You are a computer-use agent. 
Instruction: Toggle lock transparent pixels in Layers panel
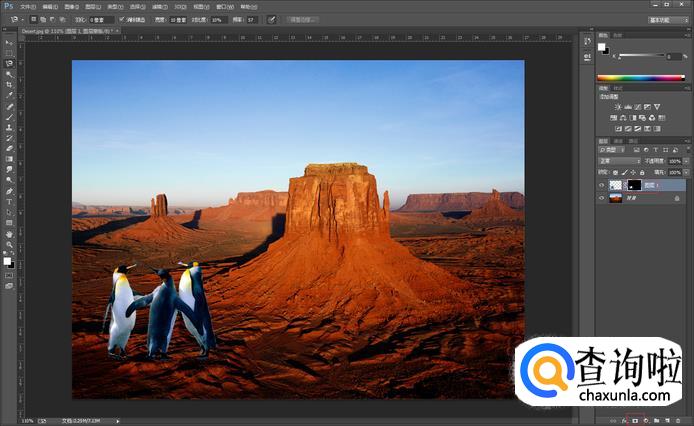pos(616,172)
